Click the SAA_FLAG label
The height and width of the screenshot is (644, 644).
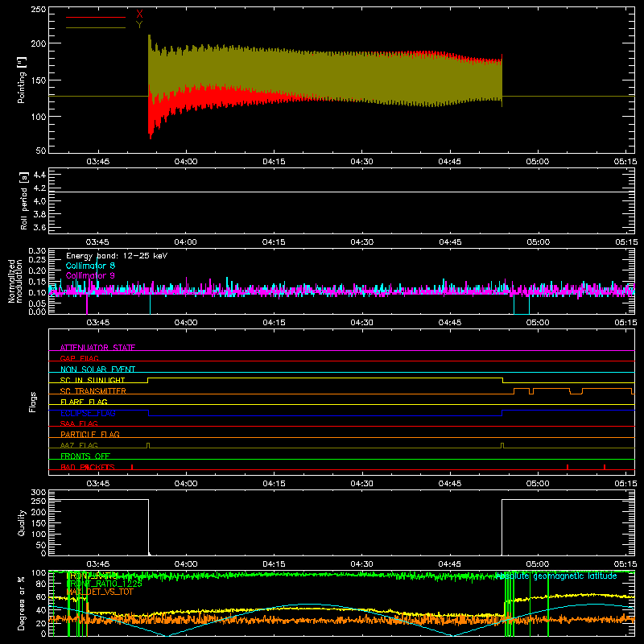[x=79, y=423]
